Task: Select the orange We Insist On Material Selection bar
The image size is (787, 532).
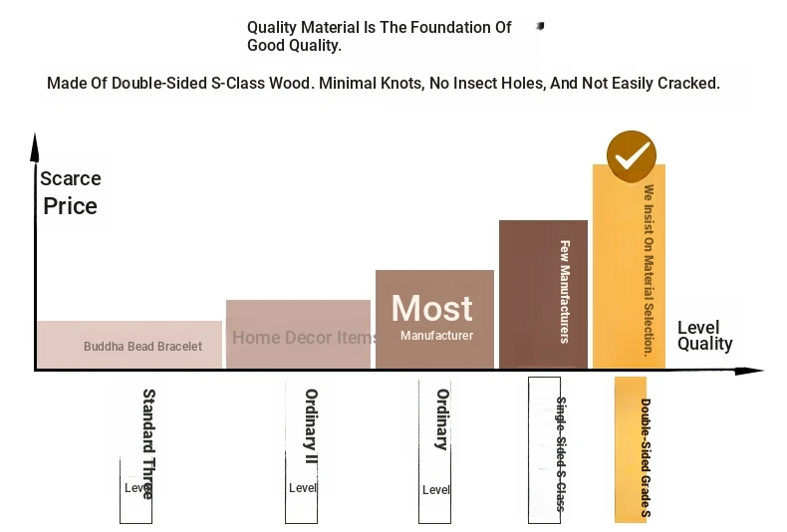Action: pos(629,267)
